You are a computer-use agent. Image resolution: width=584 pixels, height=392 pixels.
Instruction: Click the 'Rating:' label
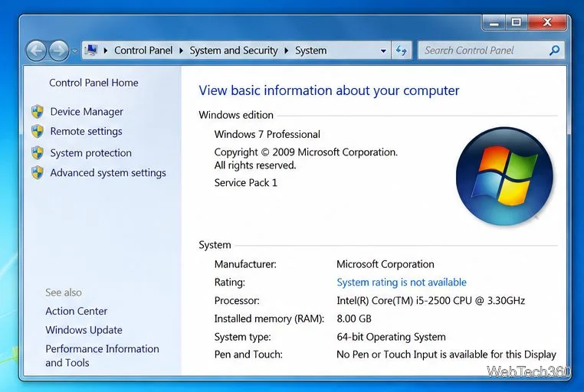pyautogui.click(x=229, y=283)
